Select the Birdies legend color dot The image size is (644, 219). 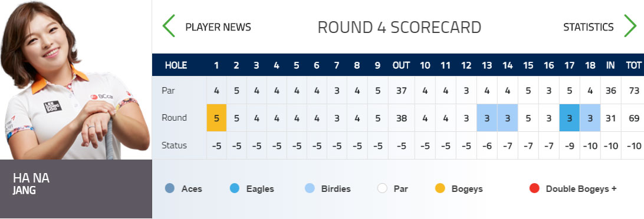pyautogui.click(x=310, y=188)
